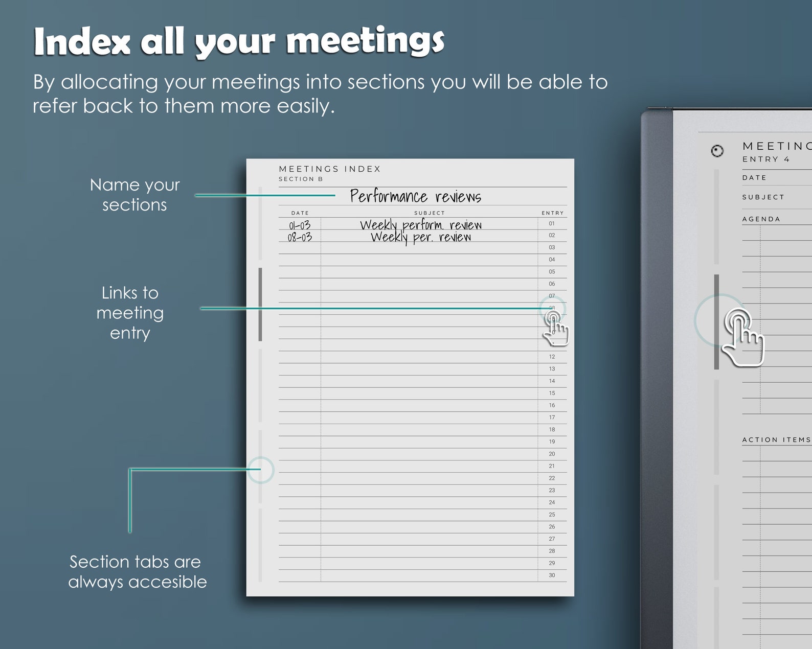812x649 pixels.
Task: Open entry link 25
Action: [552, 515]
